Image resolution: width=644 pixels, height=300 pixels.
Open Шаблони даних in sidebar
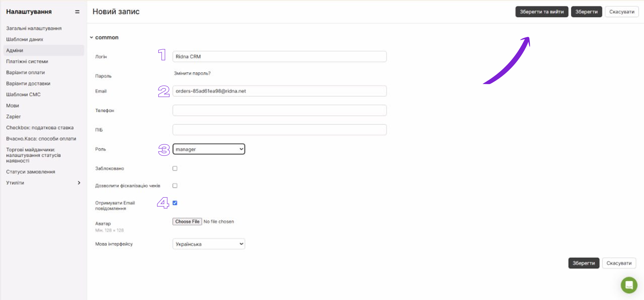pyautogui.click(x=25, y=39)
